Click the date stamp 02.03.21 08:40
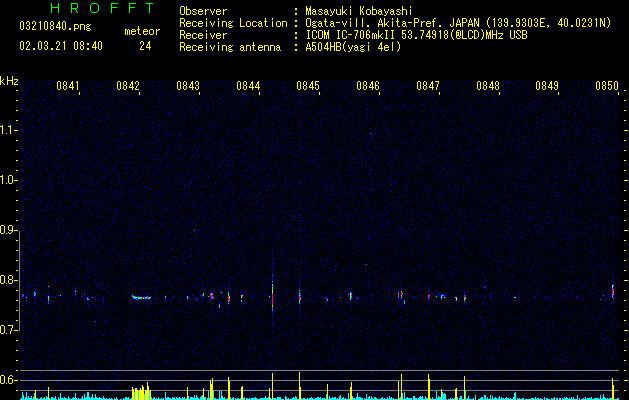This screenshot has width=629, height=400. coord(61,46)
